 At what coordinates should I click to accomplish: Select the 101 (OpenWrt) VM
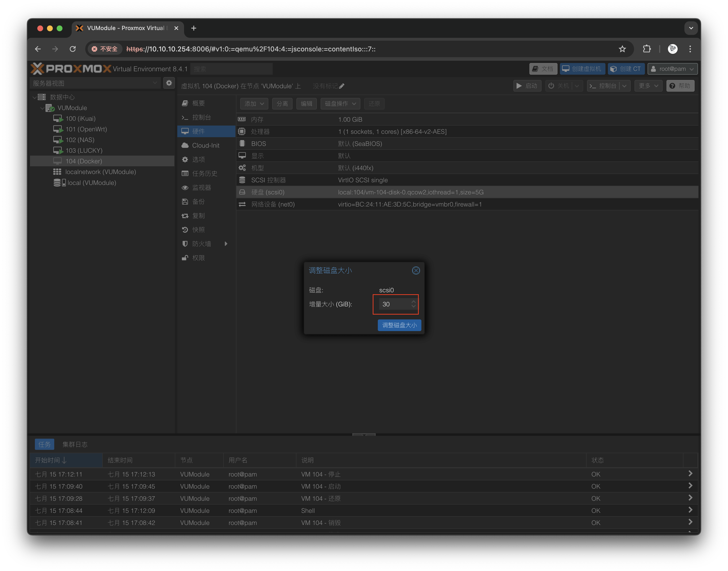click(86, 129)
